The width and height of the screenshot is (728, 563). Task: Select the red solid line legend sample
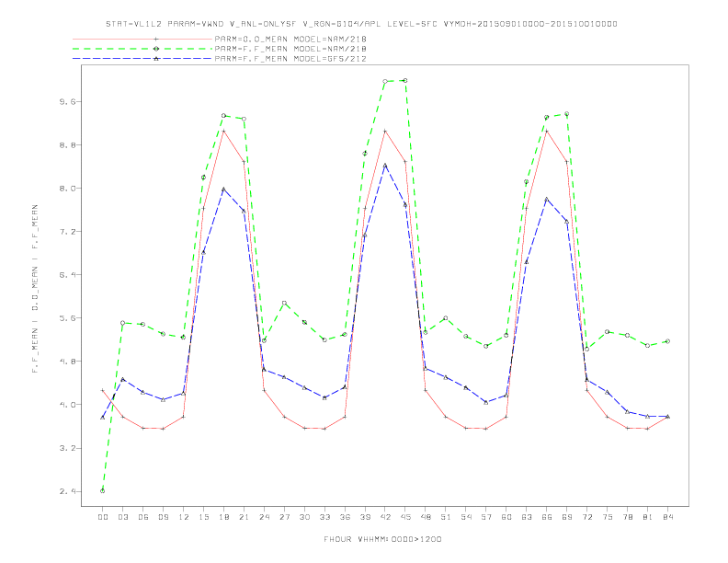click(x=142, y=39)
